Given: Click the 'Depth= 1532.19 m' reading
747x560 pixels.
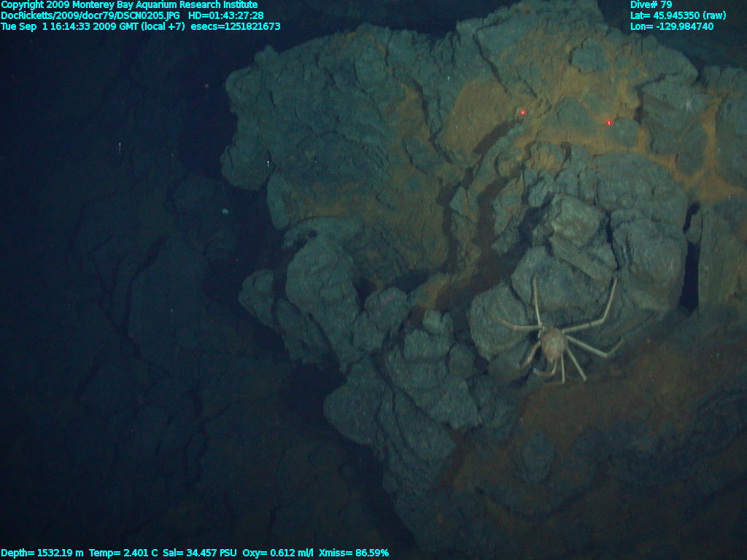Looking at the screenshot, I should pos(42,553).
